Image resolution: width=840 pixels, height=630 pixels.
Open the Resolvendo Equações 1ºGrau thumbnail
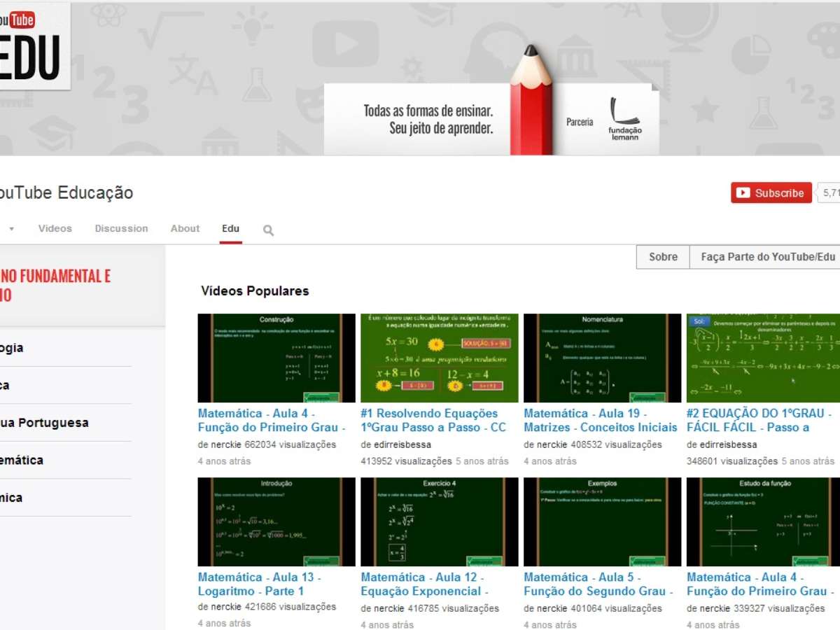[x=439, y=358]
